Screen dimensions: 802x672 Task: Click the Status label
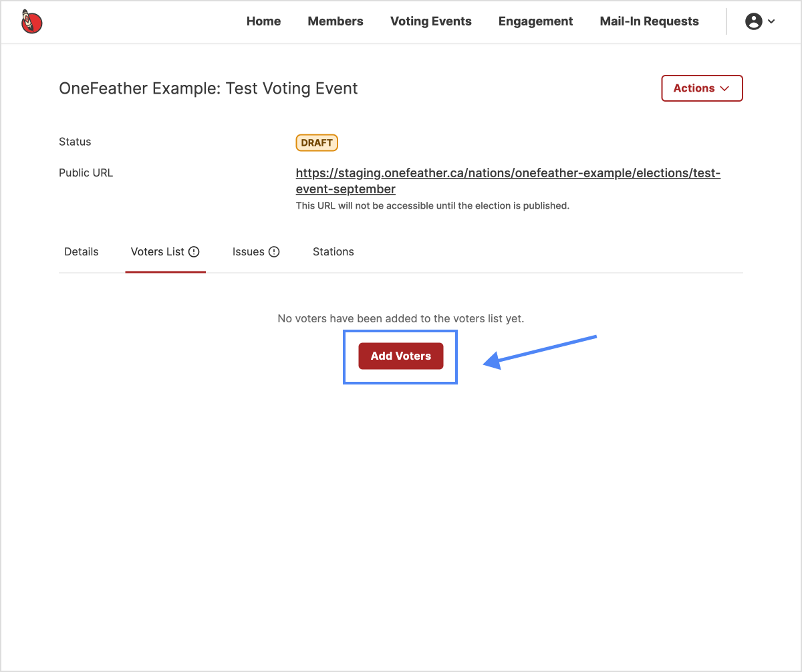pyautogui.click(x=75, y=142)
